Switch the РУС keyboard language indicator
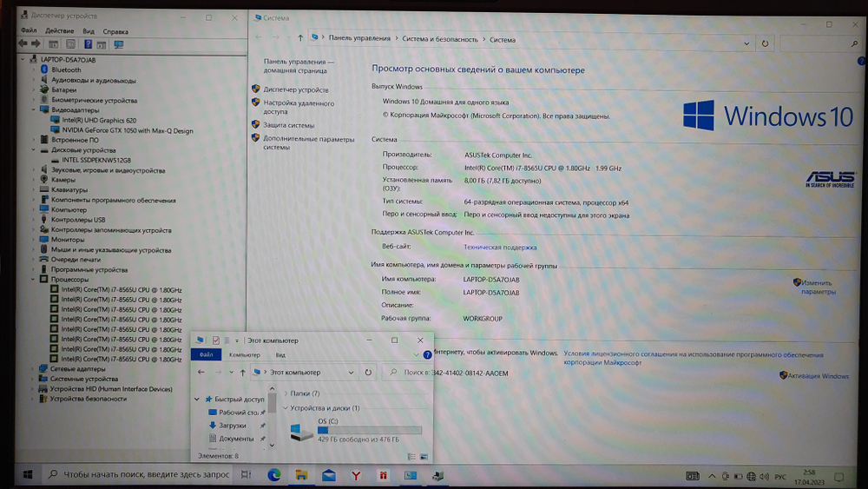The width and height of the screenshot is (868, 489). (x=780, y=476)
